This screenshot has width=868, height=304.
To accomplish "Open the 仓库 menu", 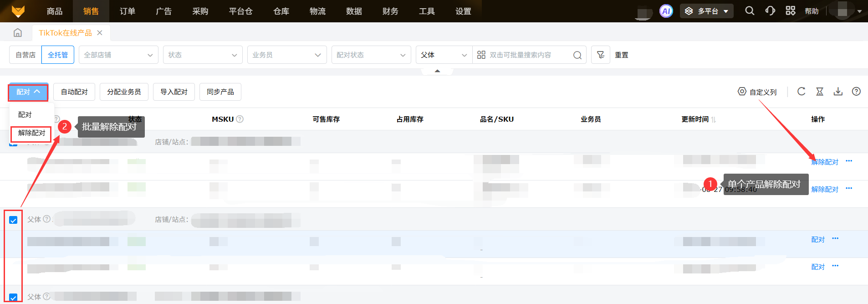I will pos(281,11).
